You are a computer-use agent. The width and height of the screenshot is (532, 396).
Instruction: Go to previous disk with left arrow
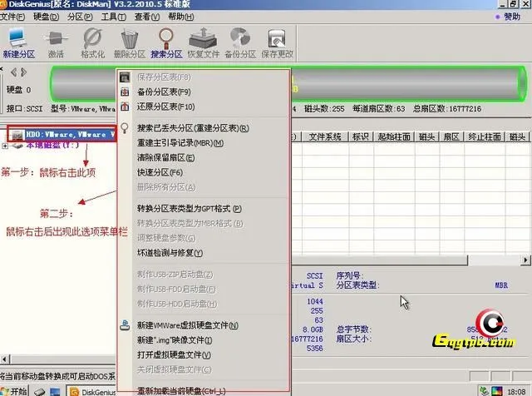tap(14, 72)
